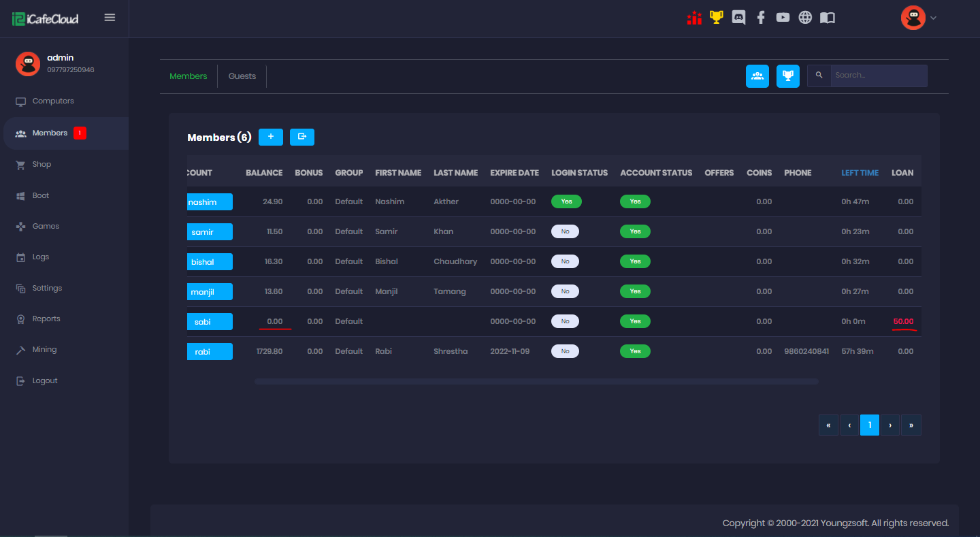Open Computers in the sidebar
Viewport: 980px width, 537px height.
pos(53,101)
